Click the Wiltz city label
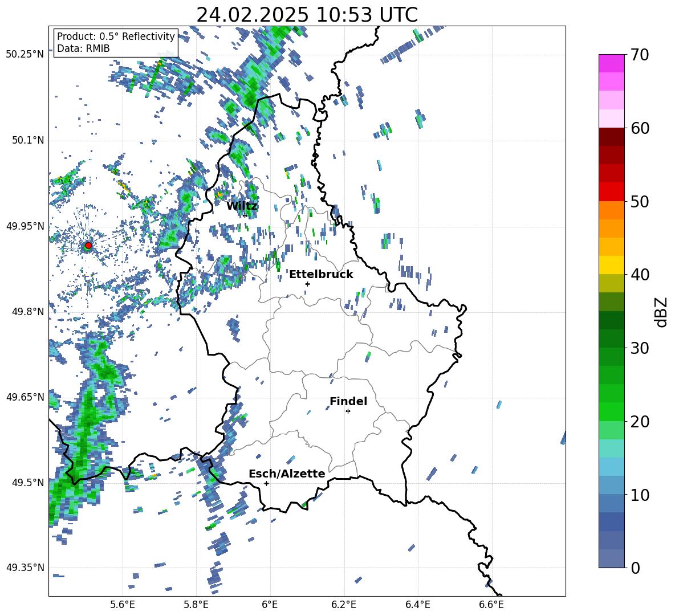This screenshot has width=675, height=616. click(242, 206)
